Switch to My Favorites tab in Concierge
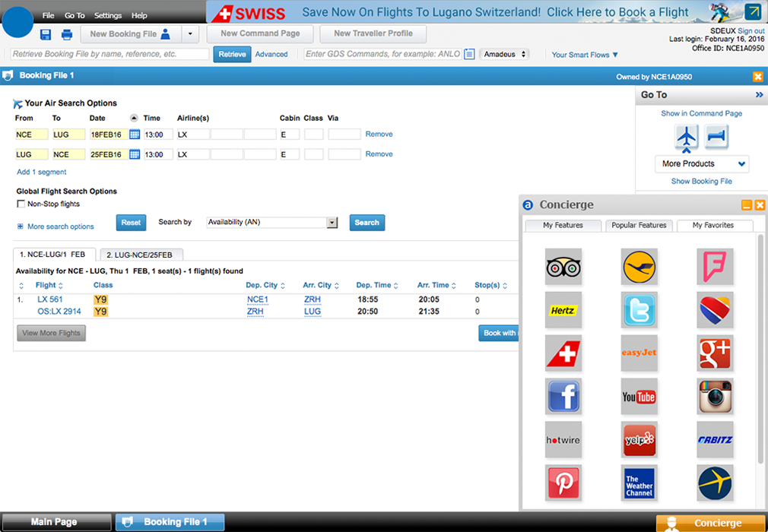 [x=713, y=226]
